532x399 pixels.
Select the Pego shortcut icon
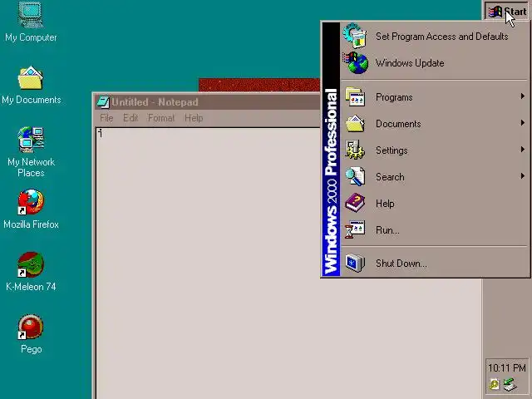(31, 327)
